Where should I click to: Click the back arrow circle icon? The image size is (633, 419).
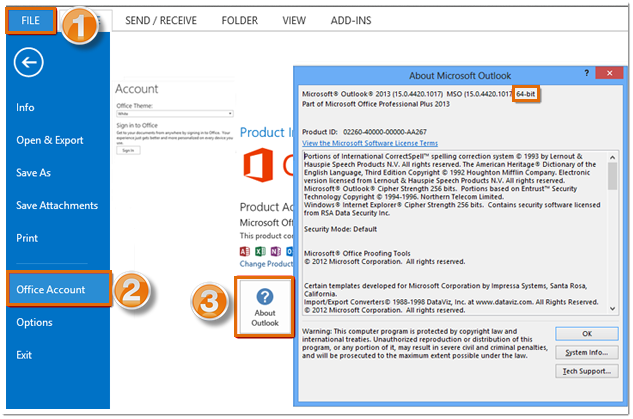click(x=28, y=62)
